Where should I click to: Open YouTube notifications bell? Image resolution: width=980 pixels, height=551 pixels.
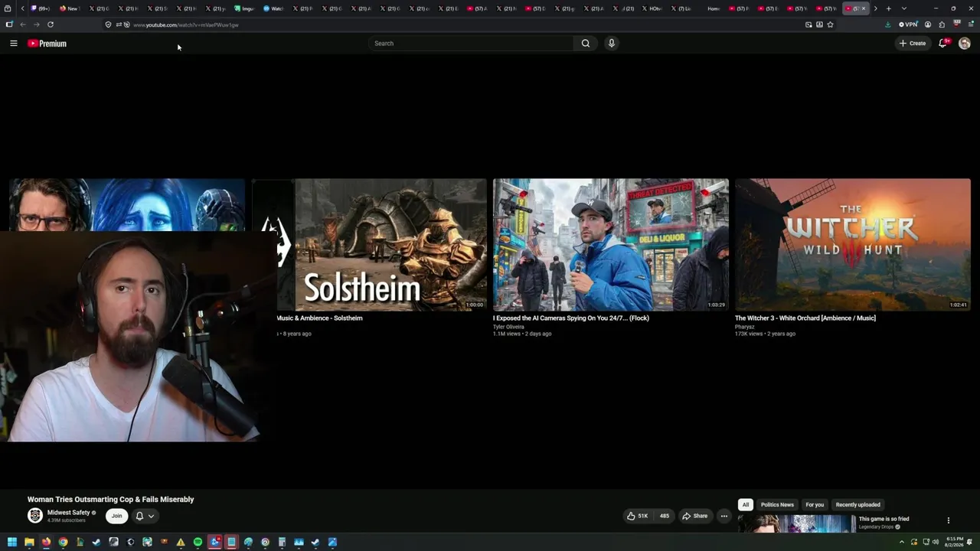pyautogui.click(x=943, y=44)
